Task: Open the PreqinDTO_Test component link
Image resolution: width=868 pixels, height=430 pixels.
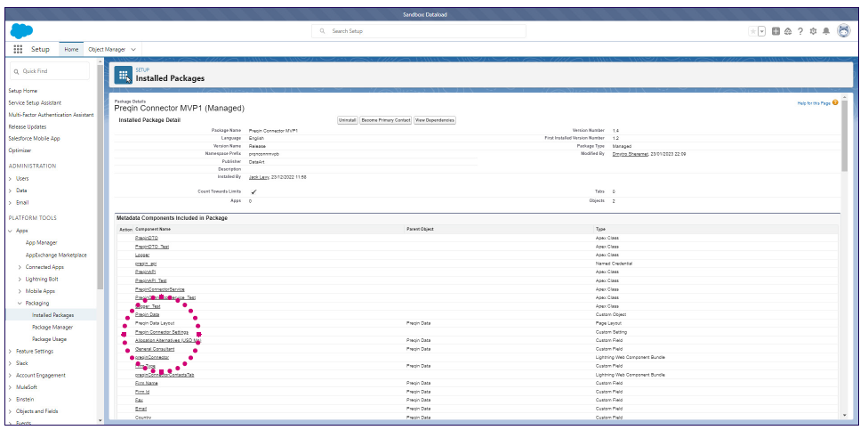Action: 152,246
